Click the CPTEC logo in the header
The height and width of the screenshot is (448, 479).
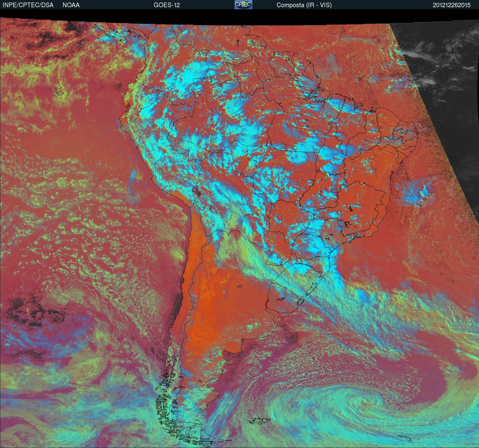pos(243,5)
